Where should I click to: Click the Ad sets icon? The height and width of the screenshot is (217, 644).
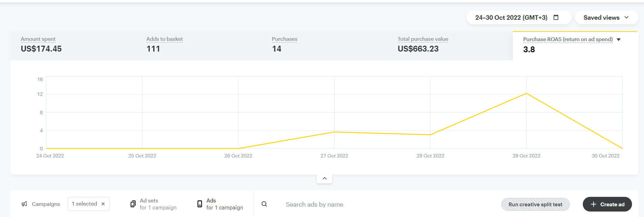(x=133, y=204)
